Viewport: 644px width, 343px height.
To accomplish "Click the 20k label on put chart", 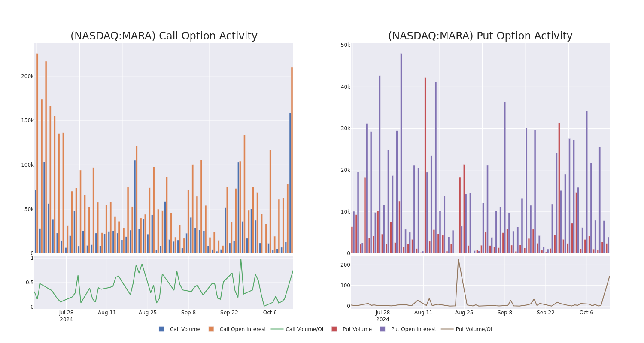I will pos(346,170).
